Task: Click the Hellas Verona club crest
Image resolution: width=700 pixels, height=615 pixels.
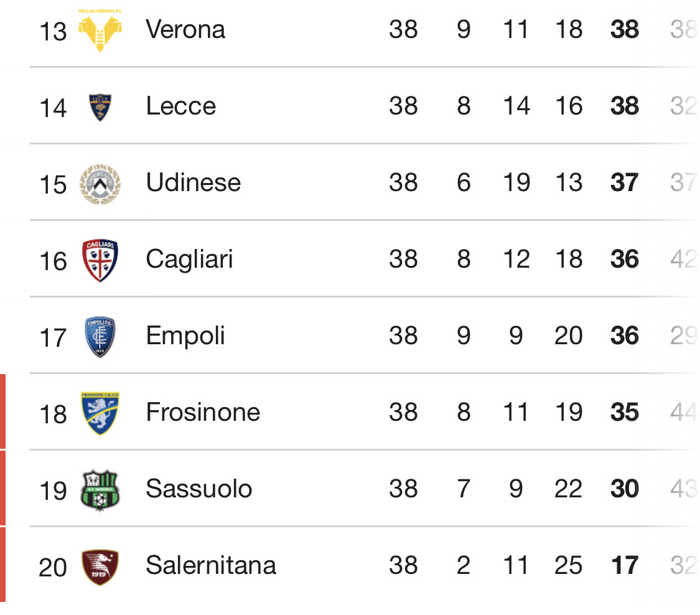Action: click(x=100, y=31)
